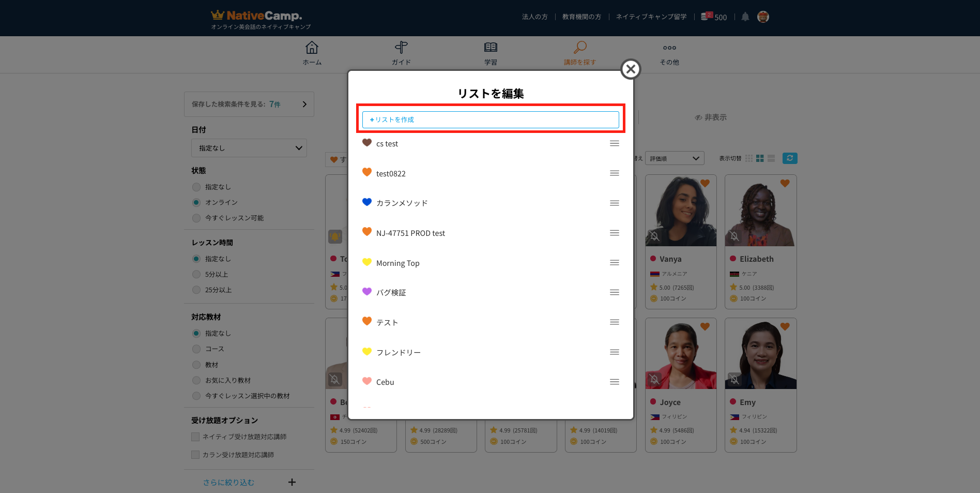Open the 講師を探す menu tab
Image resolution: width=980 pixels, height=493 pixels.
(580, 53)
